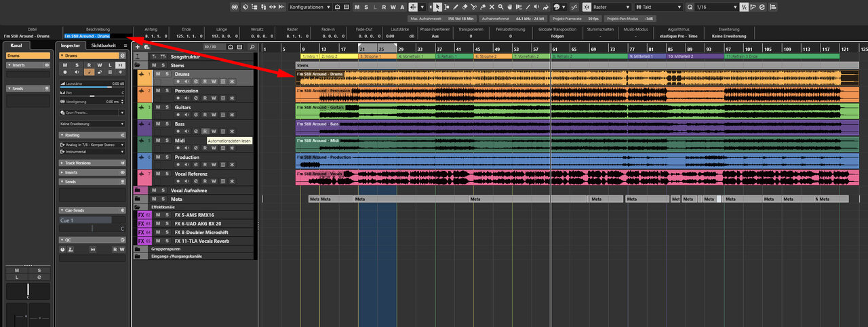Viewport: 868px width, 327px height.
Task: Mute the Drums track
Action: pyautogui.click(x=158, y=73)
